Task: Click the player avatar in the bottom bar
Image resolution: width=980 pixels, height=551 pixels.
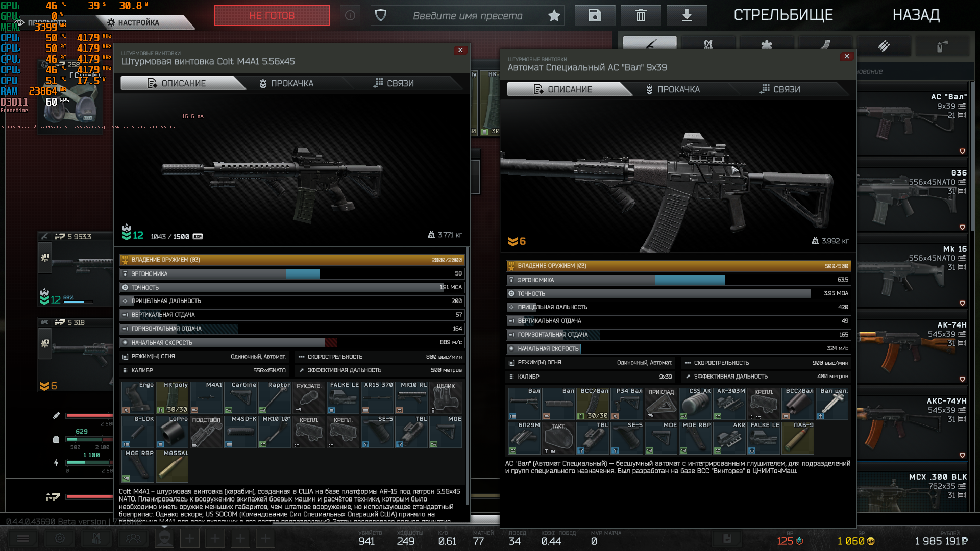Action: tap(164, 538)
